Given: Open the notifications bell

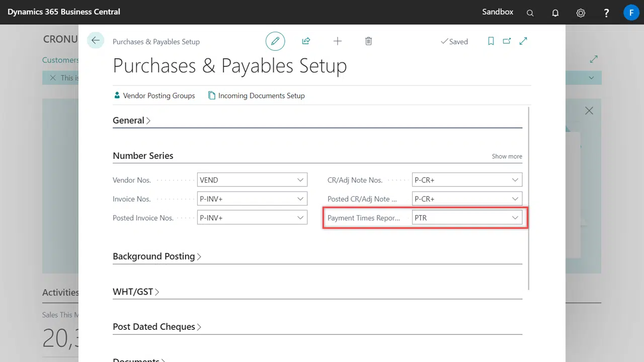Looking at the screenshot, I should [x=555, y=13].
